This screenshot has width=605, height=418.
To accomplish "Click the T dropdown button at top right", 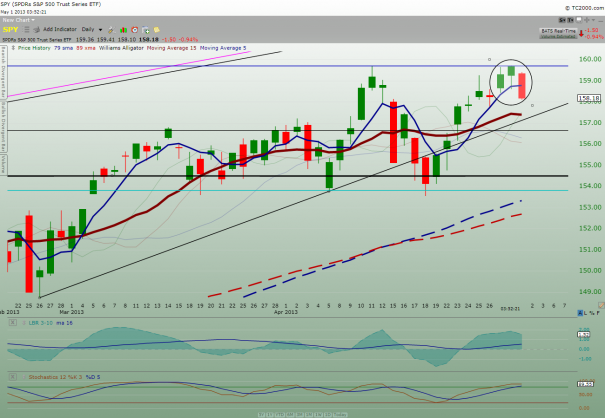I will (x=570, y=20).
